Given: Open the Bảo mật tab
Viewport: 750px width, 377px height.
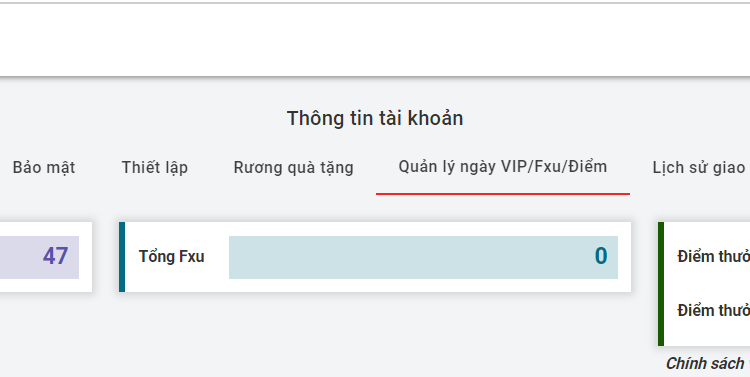Looking at the screenshot, I should click(x=44, y=167).
